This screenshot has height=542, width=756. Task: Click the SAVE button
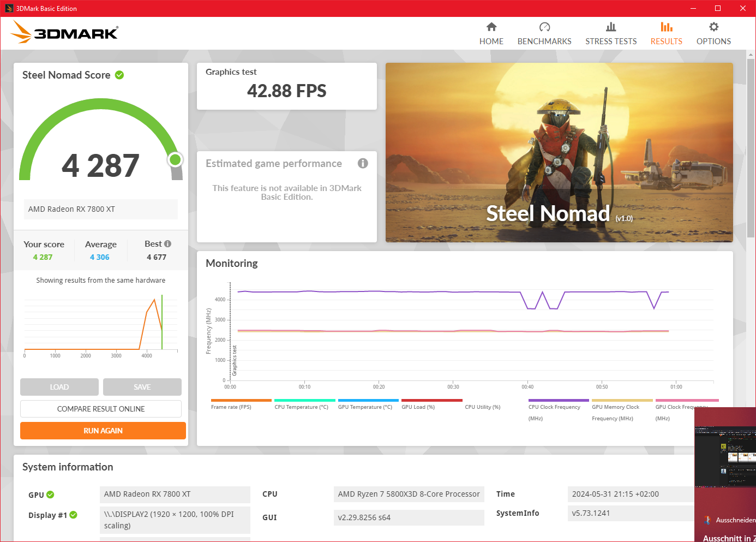(x=142, y=387)
